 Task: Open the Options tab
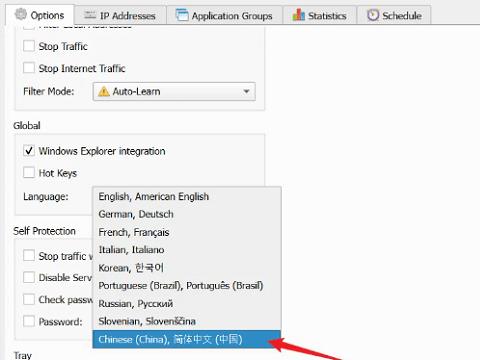point(40,15)
